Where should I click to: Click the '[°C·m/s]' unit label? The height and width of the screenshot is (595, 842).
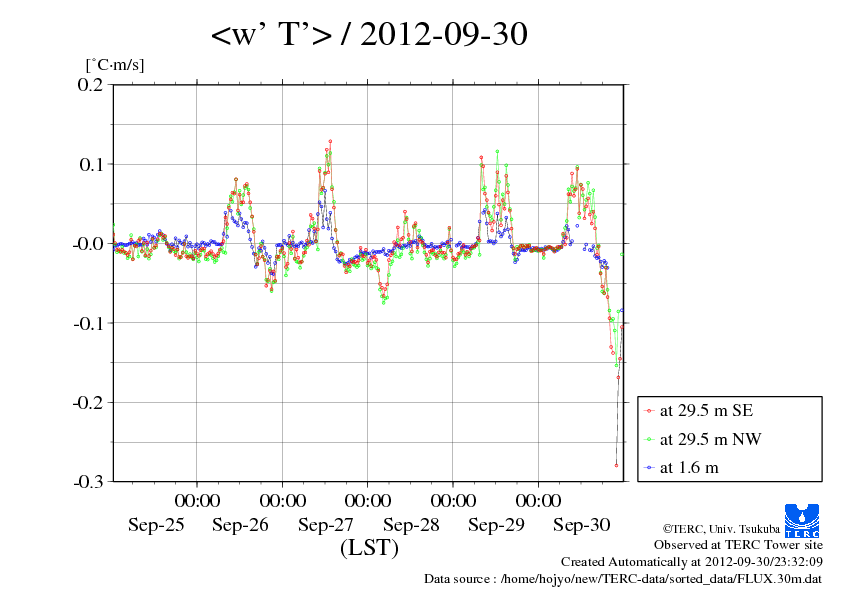[x=115, y=65]
